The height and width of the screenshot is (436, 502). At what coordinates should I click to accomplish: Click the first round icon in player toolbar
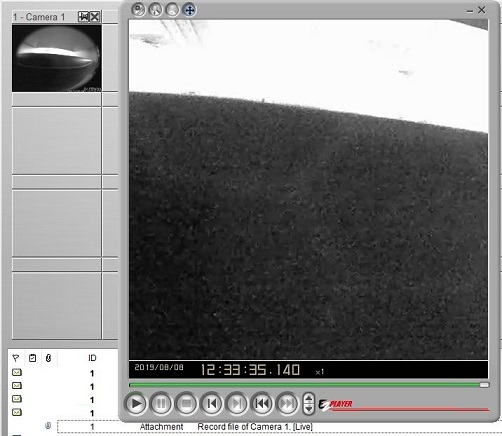(138, 10)
